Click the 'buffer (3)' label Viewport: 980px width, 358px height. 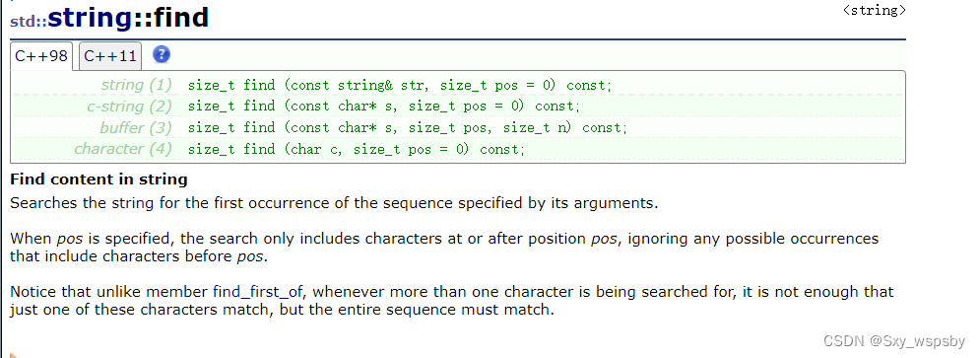136,127
